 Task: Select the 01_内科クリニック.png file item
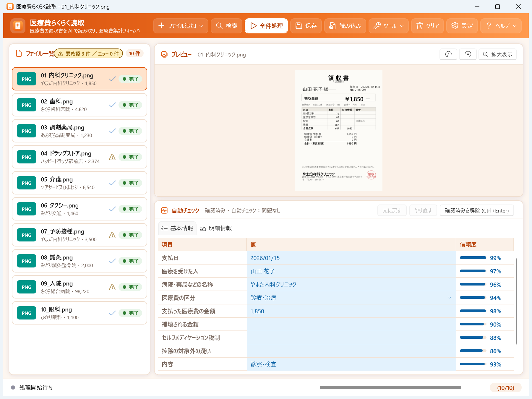(80, 79)
